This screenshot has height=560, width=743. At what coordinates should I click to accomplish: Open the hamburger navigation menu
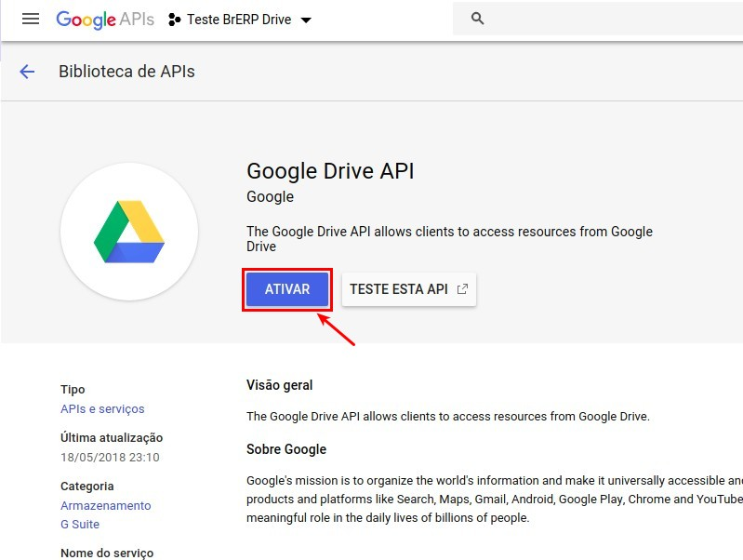pos(31,19)
